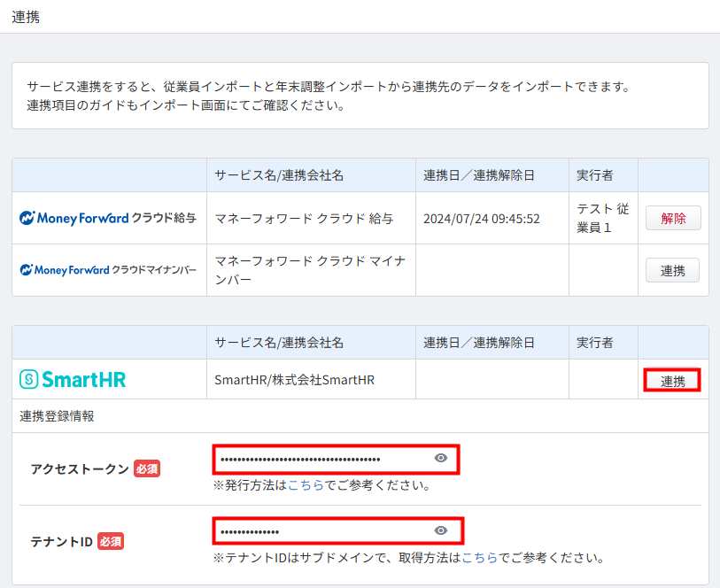Click the アクセストークン field label
The width and height of the screenshot is (720, 588).
pyautogui.click(x=80, y=468)
